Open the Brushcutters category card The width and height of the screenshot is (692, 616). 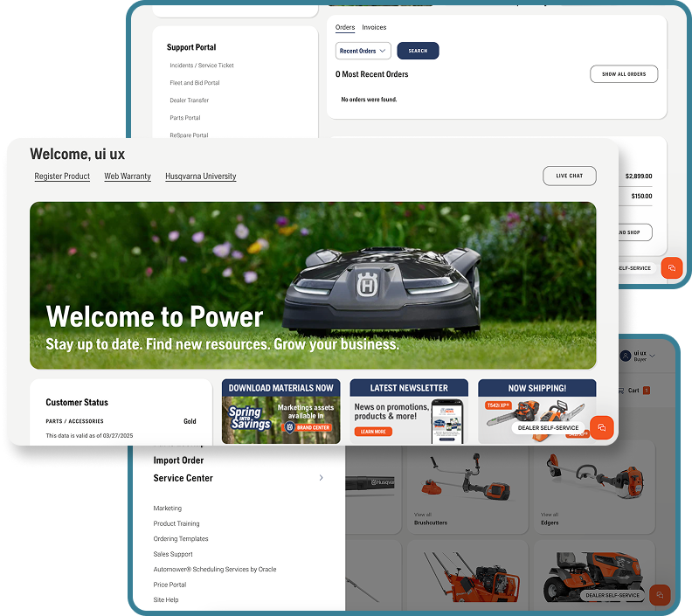point(467,489)
